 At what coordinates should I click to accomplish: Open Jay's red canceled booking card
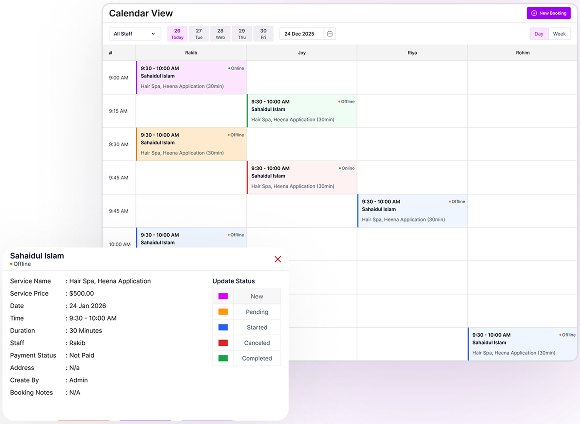click(x=302, y=177)
